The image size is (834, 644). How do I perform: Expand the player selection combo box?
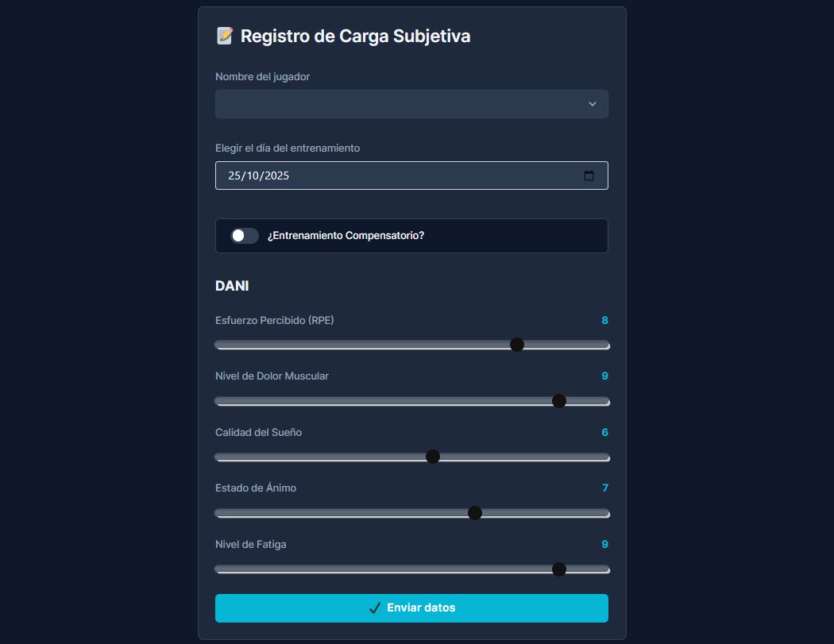tap(411, 103)
